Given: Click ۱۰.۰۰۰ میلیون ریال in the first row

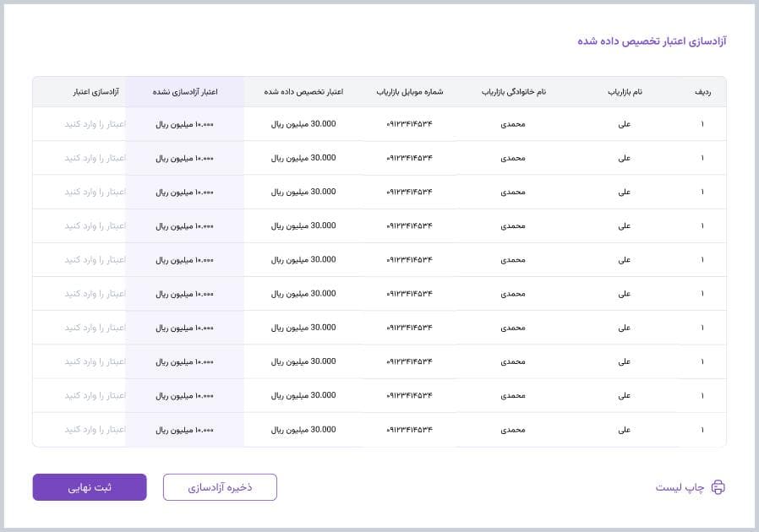Looking at the screenshot, I should click(x=184, y=124).
